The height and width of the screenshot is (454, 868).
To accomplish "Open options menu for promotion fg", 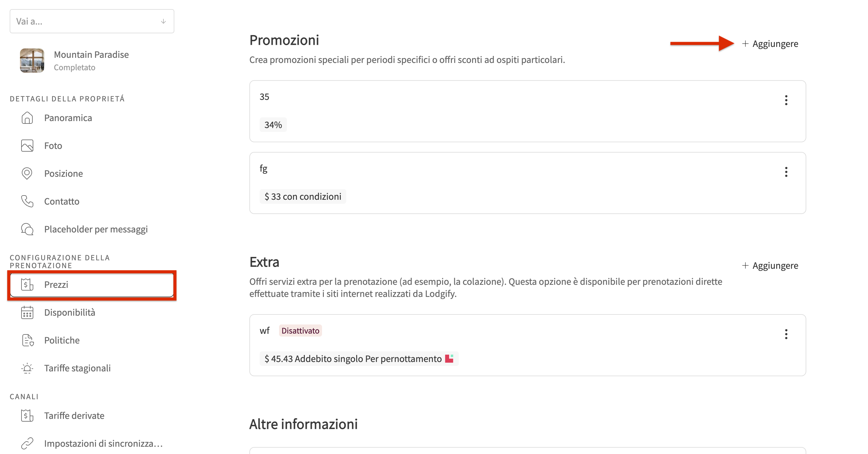I will pyautogui.click(x=786, y=172).
